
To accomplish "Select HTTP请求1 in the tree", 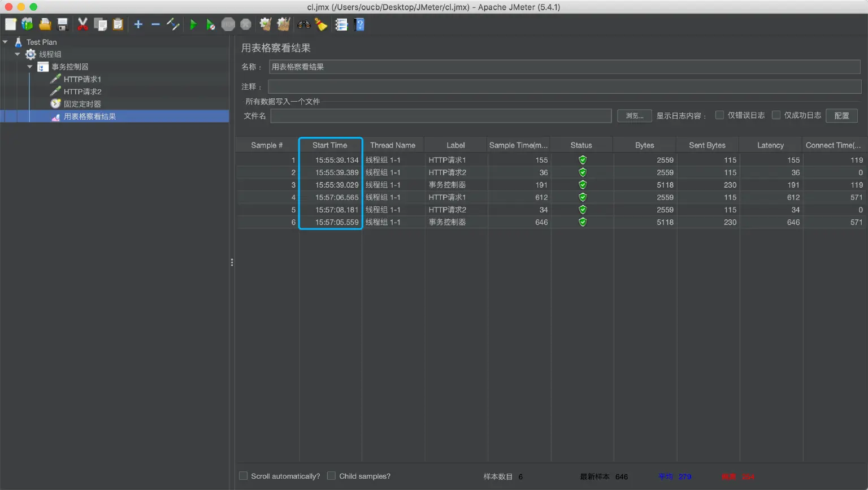I will tap(82, 79).
